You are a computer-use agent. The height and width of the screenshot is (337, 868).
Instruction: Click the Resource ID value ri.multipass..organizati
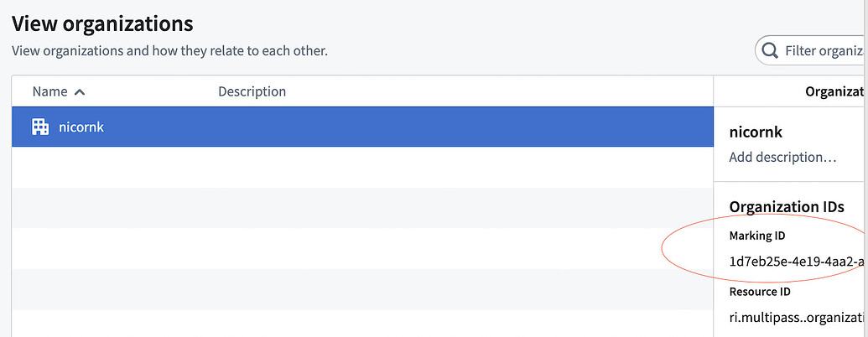coord(798,318)
